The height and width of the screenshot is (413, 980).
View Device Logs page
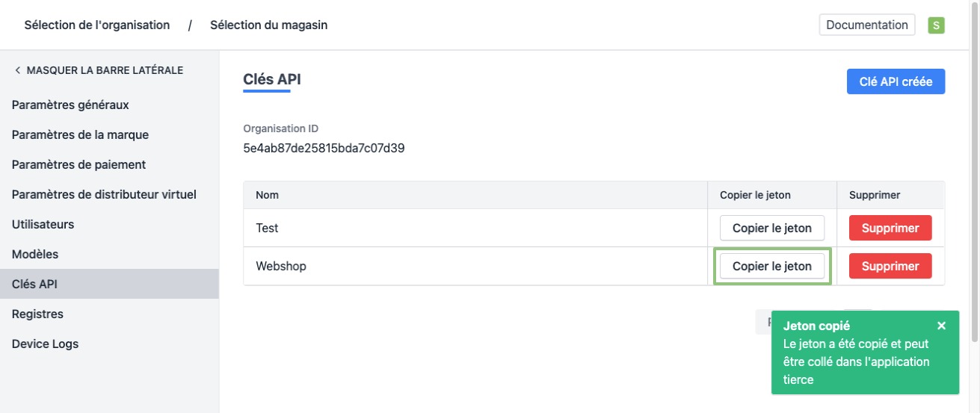tap(45, 344)
